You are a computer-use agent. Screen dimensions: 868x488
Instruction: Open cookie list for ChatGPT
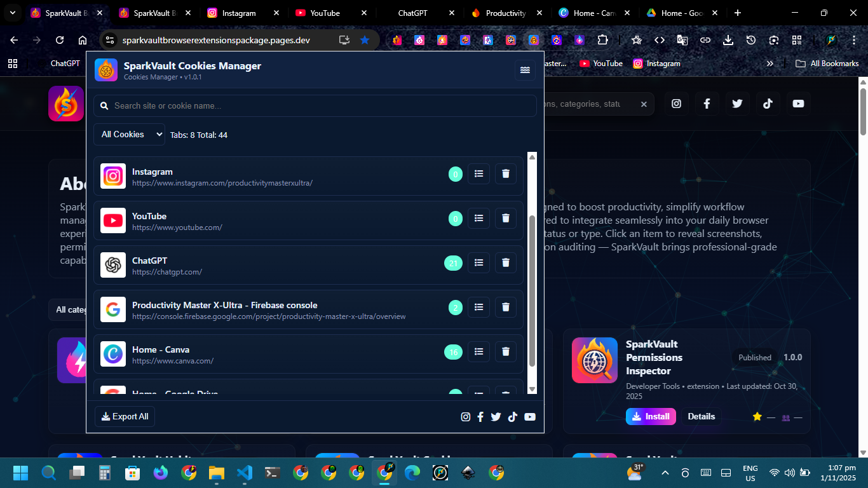tap(478, 262)
